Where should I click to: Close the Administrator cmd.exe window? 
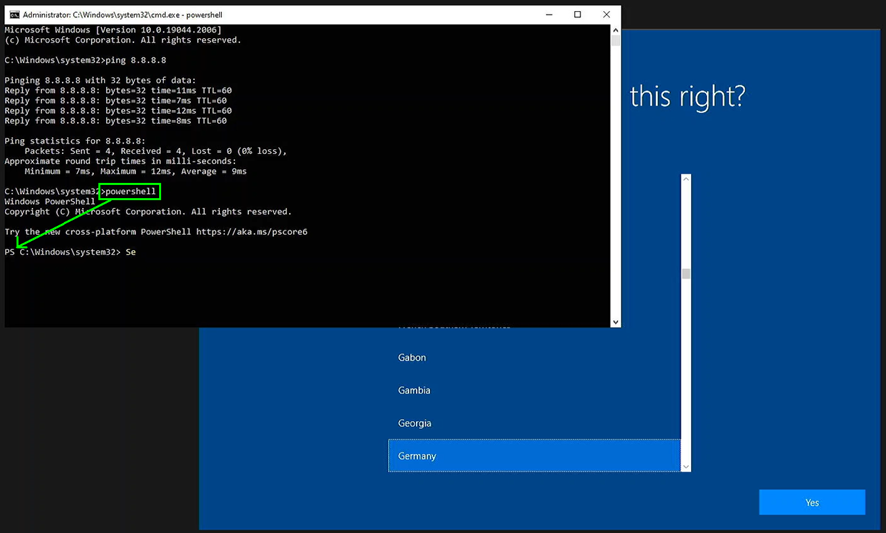coord(606,15)
